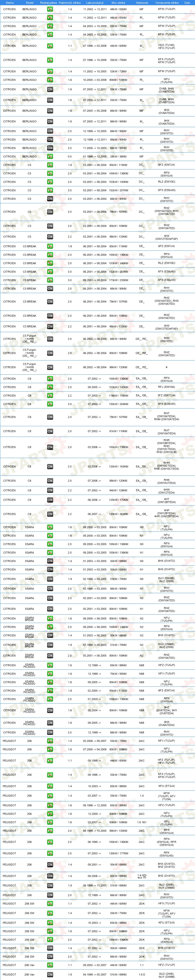Click petrol icon in Peugeot 206 1.6 16V row
The image size is (195, 980).
pos(50,822)
